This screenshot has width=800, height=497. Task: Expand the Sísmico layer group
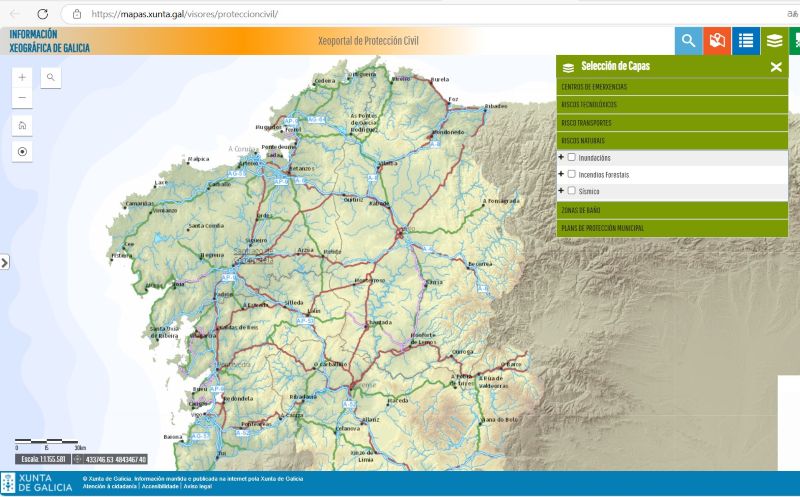coord(561,190)
